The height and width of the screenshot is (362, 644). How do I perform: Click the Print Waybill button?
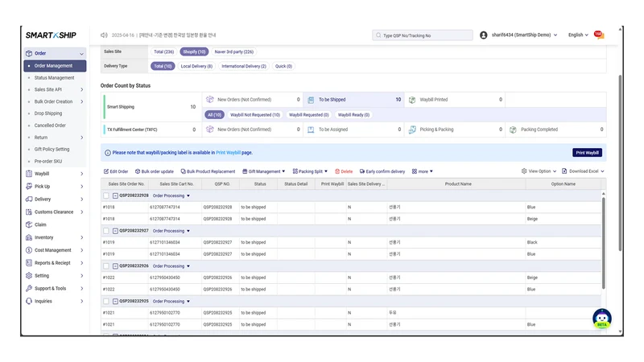pos(587,153)
